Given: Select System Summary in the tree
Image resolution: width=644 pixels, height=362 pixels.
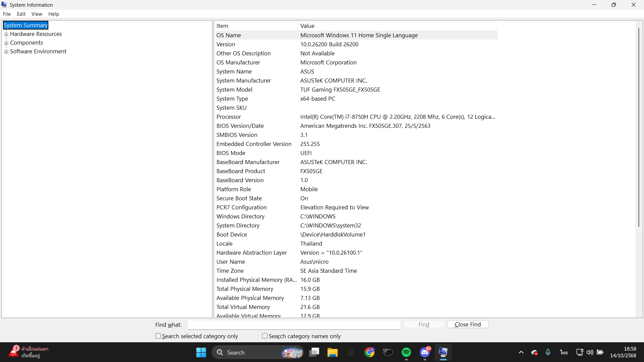Looking at the screenshot, I should click(x=26, y=25).
